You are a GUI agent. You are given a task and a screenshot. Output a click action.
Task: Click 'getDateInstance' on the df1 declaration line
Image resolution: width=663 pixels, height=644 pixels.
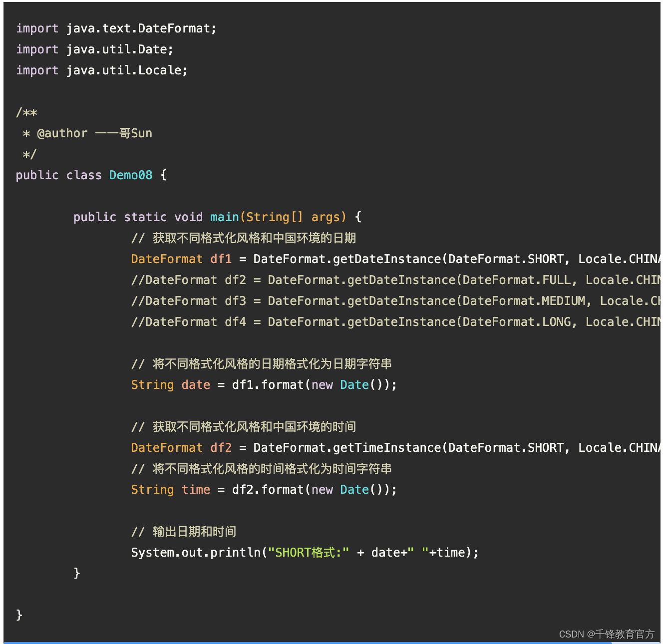pyautogui.click(x=387, y=259)
